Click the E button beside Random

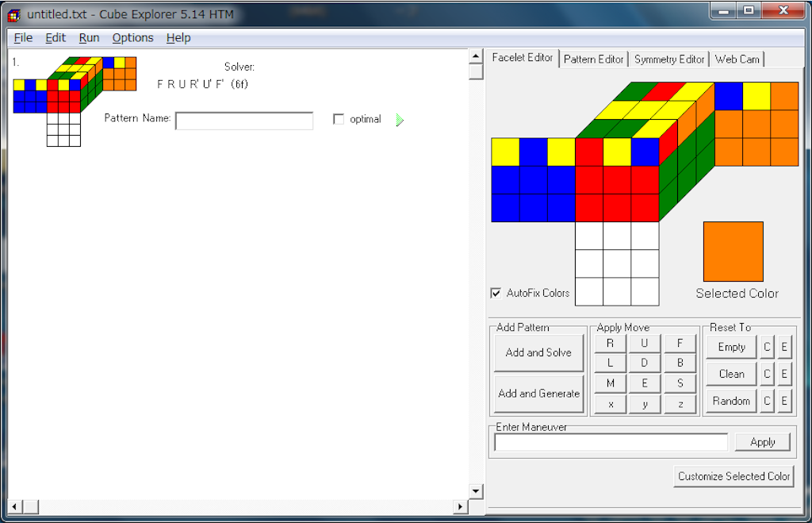point(784,402)
